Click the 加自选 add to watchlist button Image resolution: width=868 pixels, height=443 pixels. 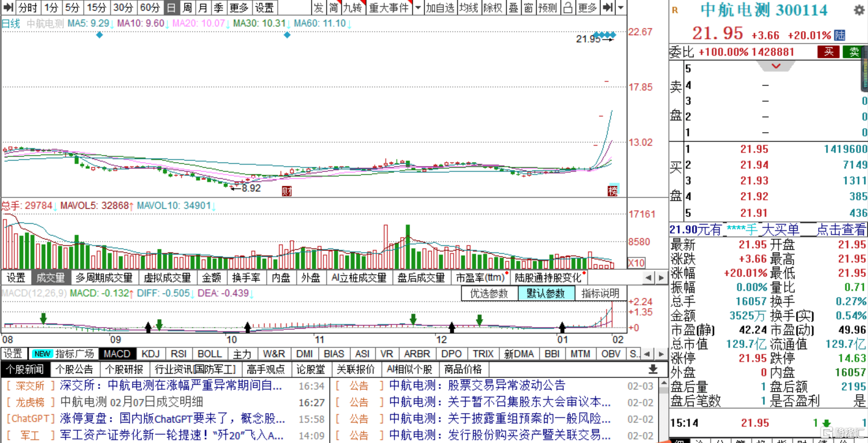(441, 7)
